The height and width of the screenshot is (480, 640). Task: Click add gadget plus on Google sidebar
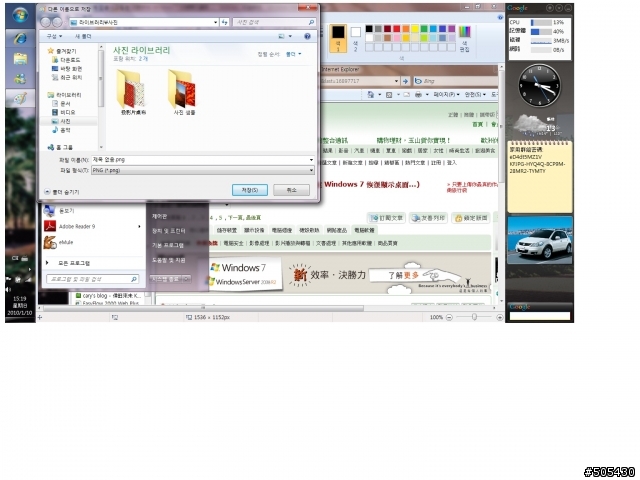pyautogui.click(x=550, y=8)
